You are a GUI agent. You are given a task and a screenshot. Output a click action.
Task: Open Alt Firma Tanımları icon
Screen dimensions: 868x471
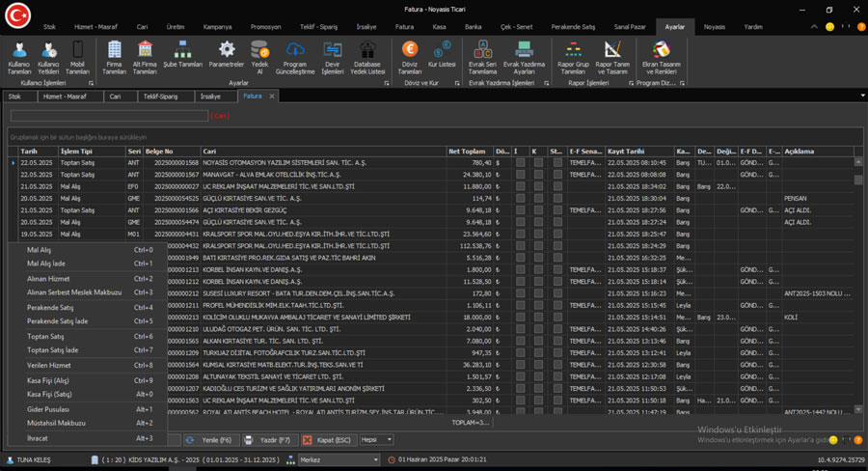[x=145, y=58]
